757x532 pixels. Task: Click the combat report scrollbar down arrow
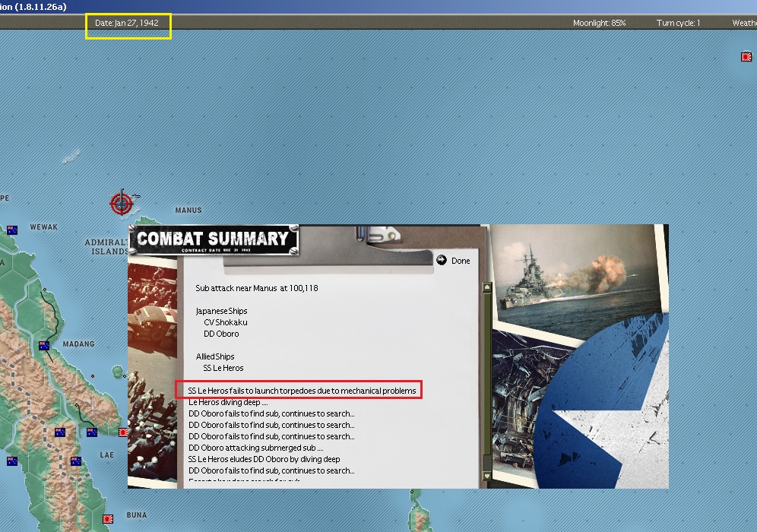(486, 476)
